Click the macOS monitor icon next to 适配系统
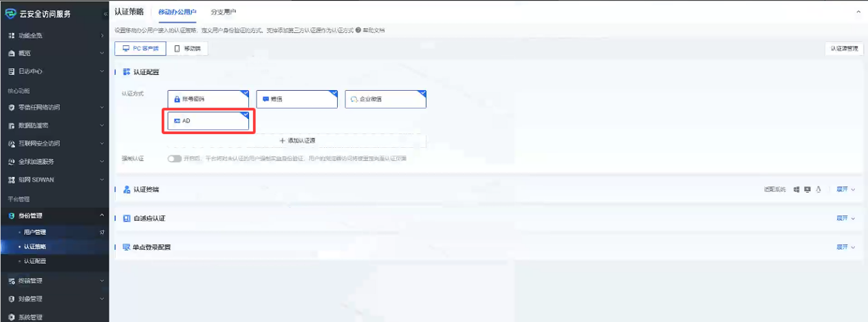 click(807, 189)
